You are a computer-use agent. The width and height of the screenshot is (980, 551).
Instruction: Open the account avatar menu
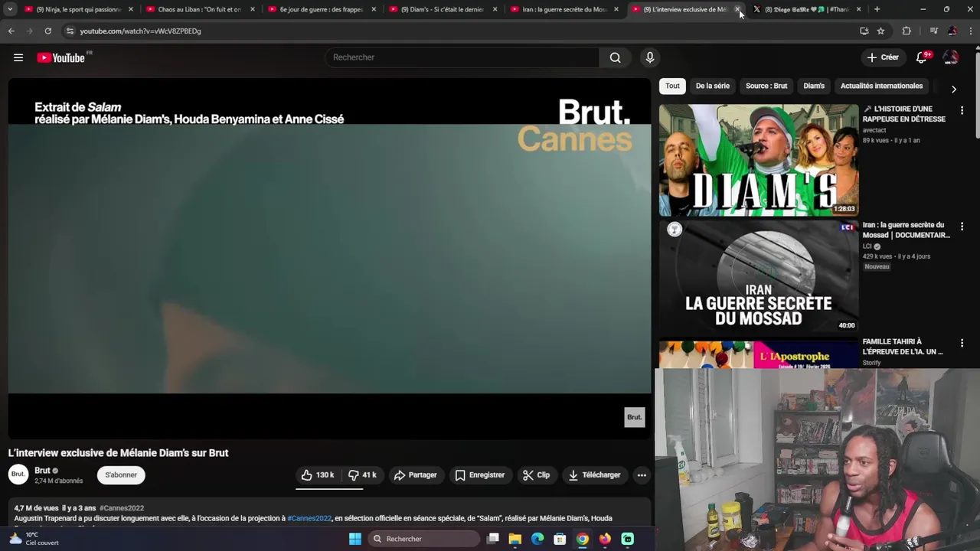(950, 57)
